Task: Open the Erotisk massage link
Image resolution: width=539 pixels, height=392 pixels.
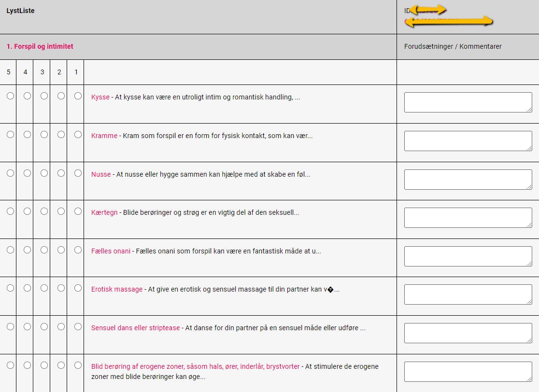Action: tap(116, 289)
